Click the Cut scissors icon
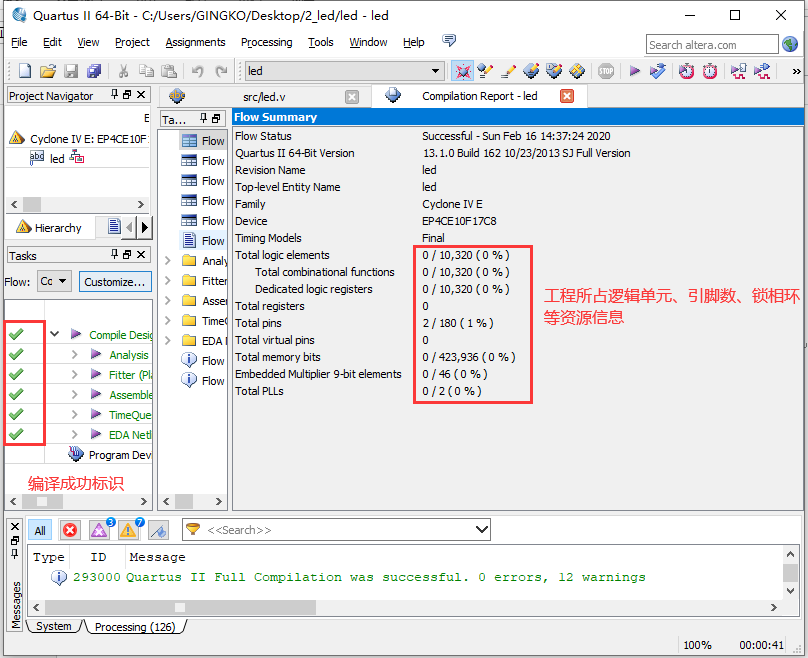 pos(123,71)
